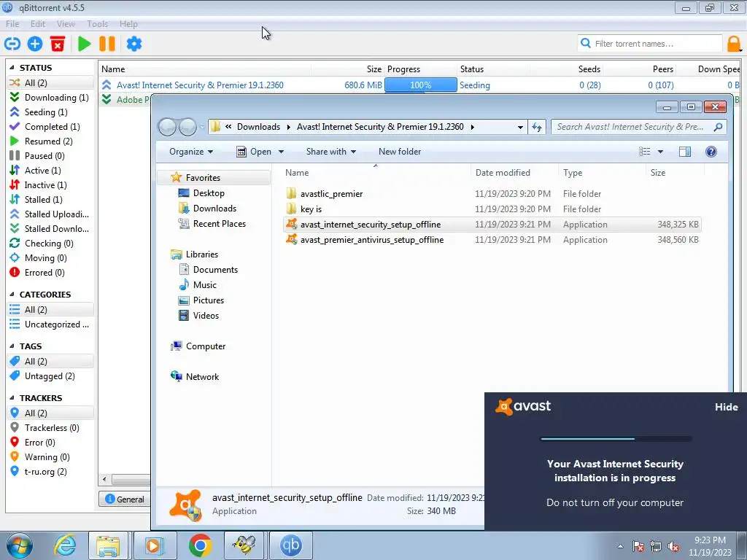Screen dimensions: 747x560
Task: Open Google Chrome from the taskbar
Action: (200, 545)
